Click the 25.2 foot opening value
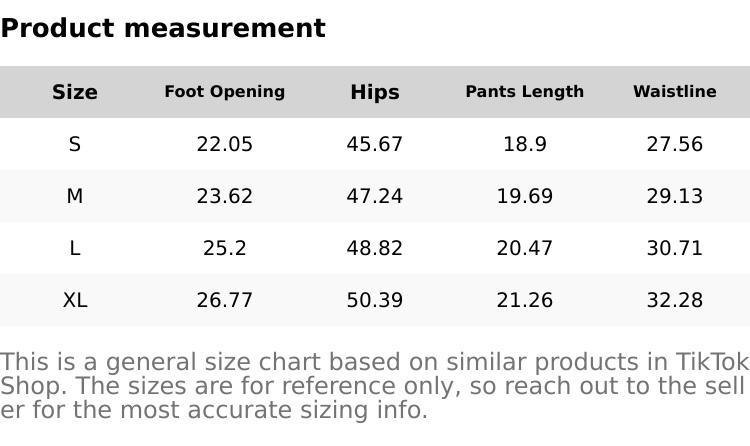This screenshot has height=446, width=750. pyautogui.click(x=225, y=248)
